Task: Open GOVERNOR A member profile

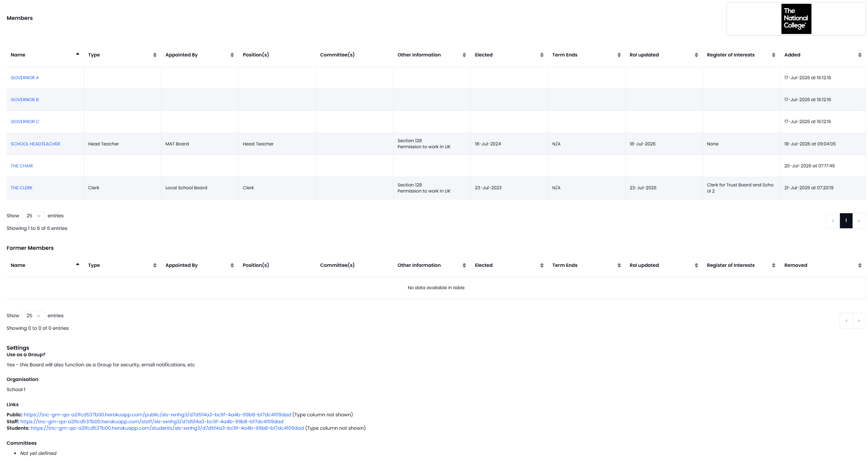Action: [x=25, y=78]
